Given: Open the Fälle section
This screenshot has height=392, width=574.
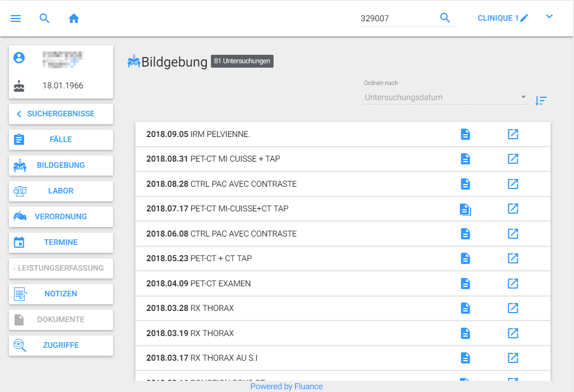Looking at the screenshot, I should (61, 139).
